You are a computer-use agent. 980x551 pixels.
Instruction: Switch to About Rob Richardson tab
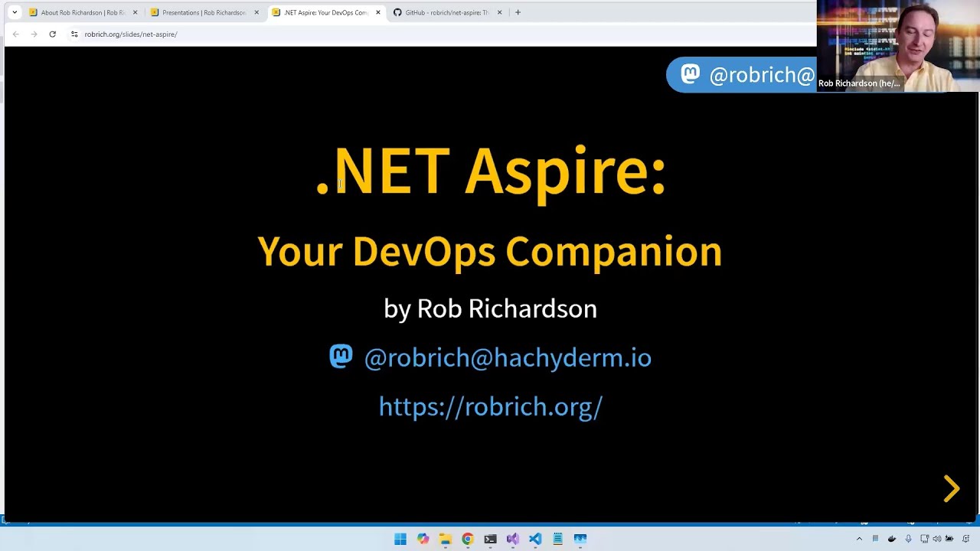click(83, 12)
